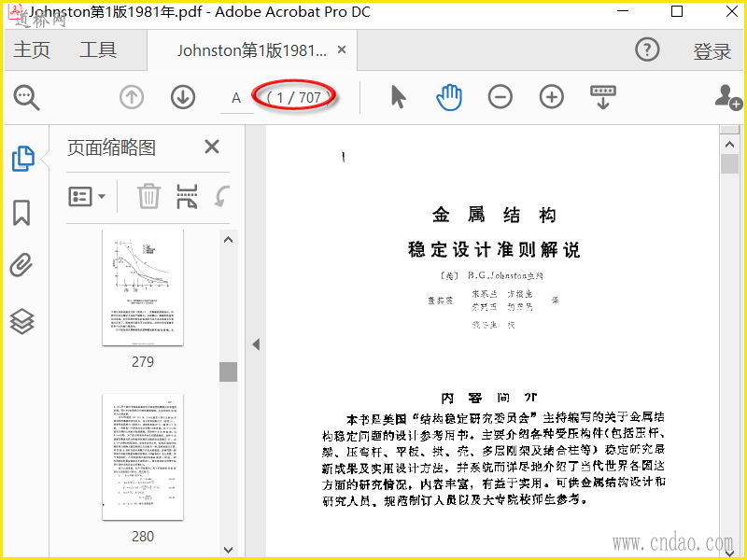Click the document vertical scrollbar thumb
Image resolution: width=747 pixels, height=560 pixels.
point(729,164)
